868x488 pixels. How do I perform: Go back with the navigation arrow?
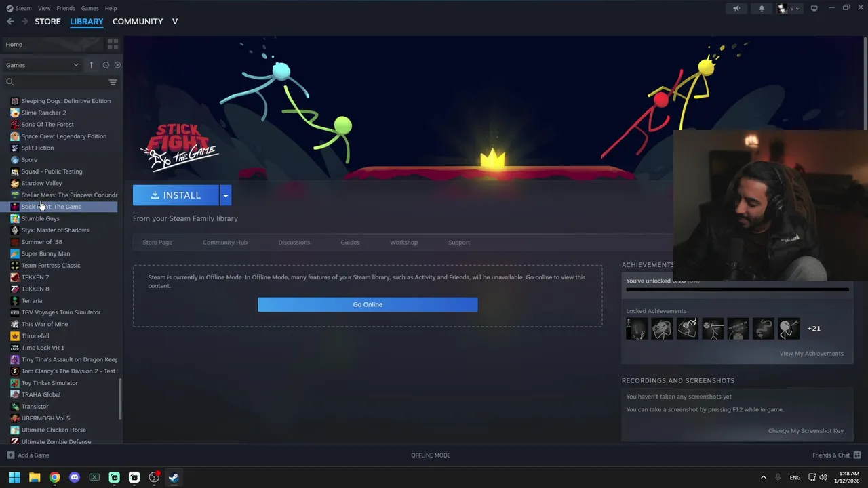[x=10, y=22]
